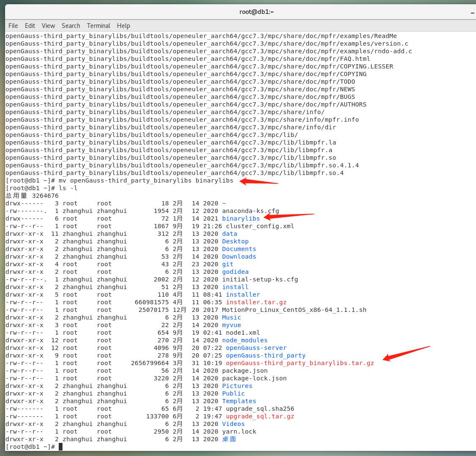476x456 pixels.
Task: Click initial-setup-ks.cfg file name
Action: [x=260, y=279]
